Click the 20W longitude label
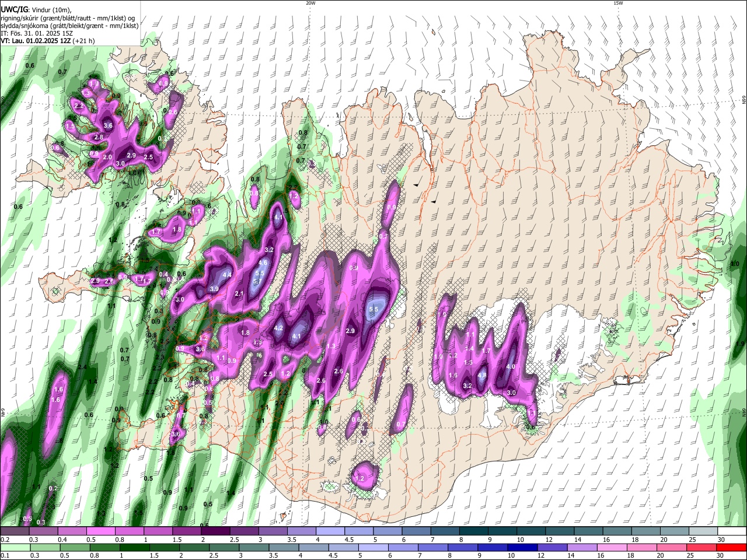 pos(310,3)
